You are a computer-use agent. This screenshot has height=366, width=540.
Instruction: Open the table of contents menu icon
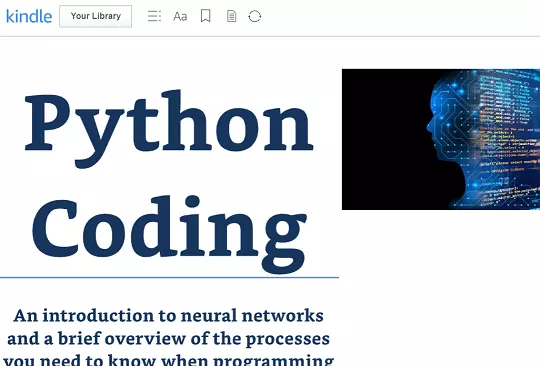(x=154, y=16)
